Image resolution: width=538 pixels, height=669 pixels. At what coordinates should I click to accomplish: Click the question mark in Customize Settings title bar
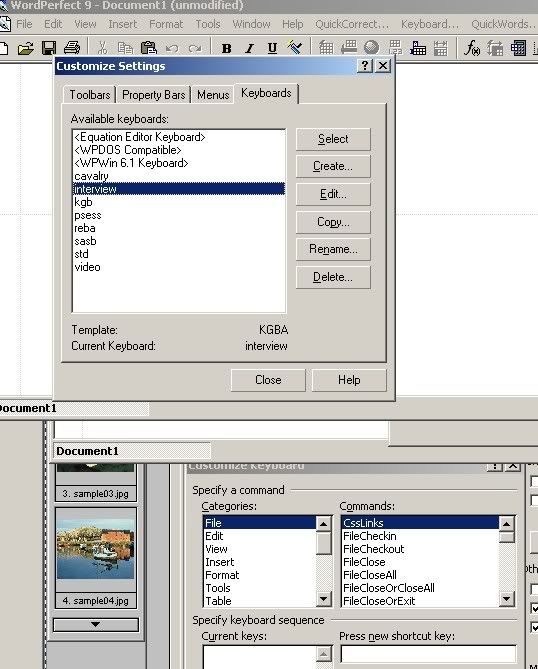(x=365, y=66)
